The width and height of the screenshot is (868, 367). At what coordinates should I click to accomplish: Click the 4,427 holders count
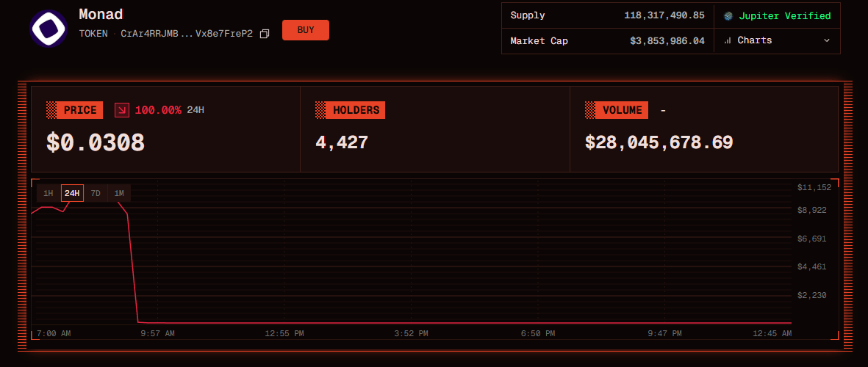tap(342, 142)
